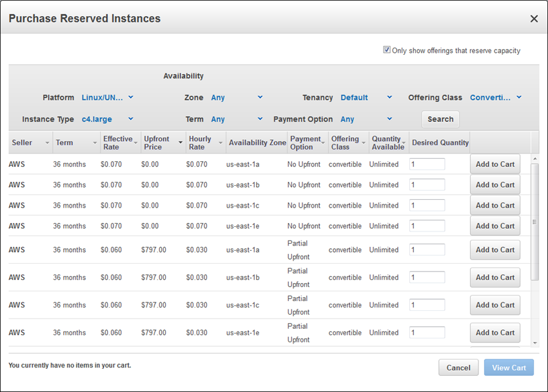Click Desired Quantity field for us-east-1b No Upfront
Image resolution: width=548 pixels, height=392 pixels.
[x=427, y=185]
